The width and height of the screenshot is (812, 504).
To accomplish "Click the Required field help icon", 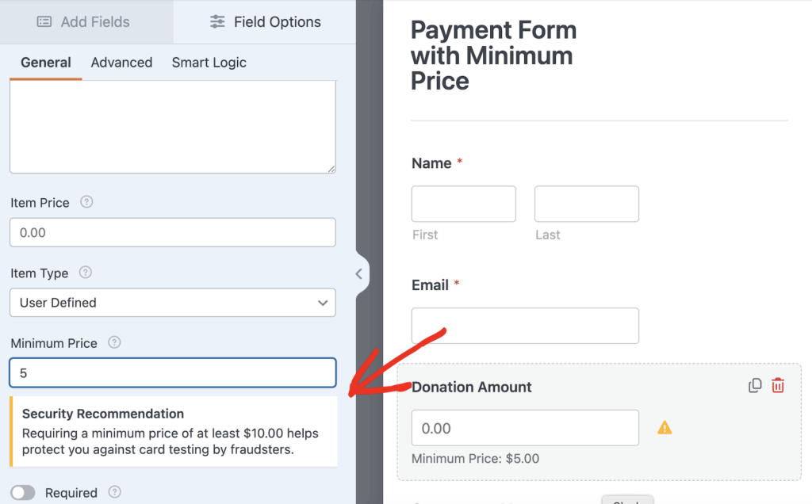I will click(114, 492).
